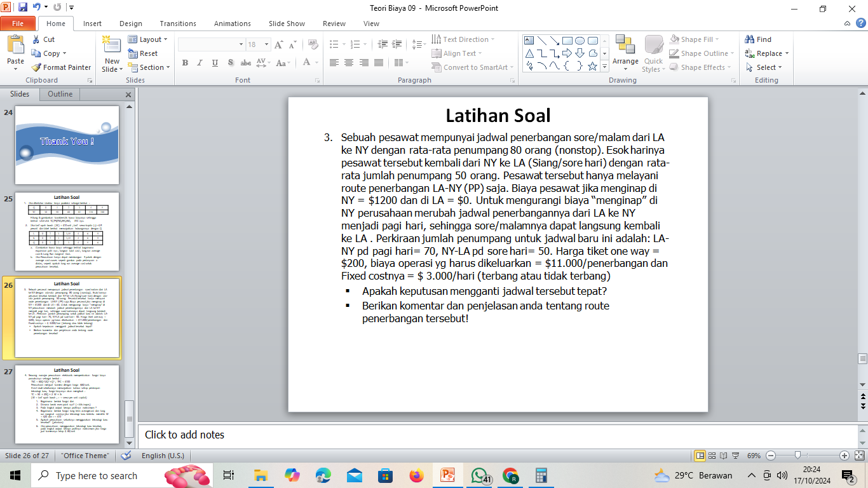Click the Undo arrow
The image size is (868, 488).
tap(37, 8)
